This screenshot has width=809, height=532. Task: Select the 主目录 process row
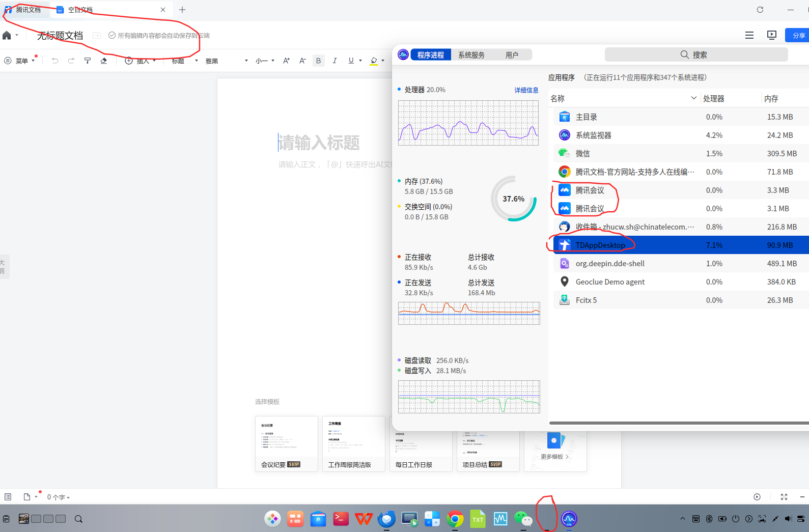[x=681, y=117]
